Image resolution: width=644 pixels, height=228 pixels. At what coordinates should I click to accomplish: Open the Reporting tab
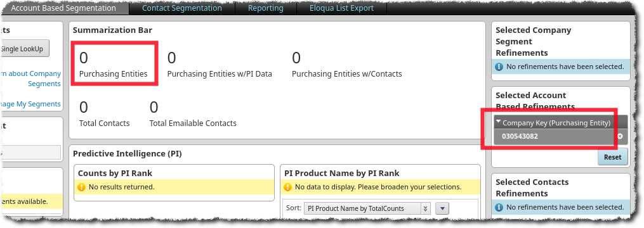[x=266, y=8]
